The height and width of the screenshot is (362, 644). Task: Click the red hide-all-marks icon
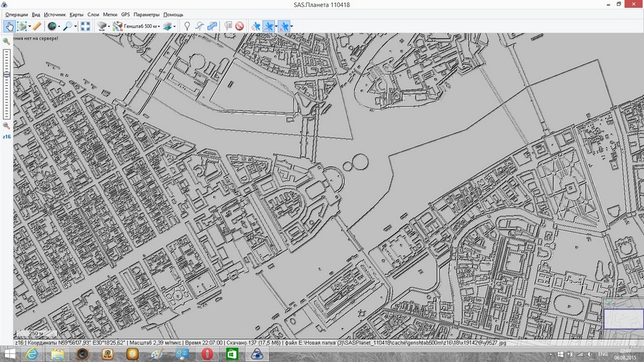[x=240, y=26]
